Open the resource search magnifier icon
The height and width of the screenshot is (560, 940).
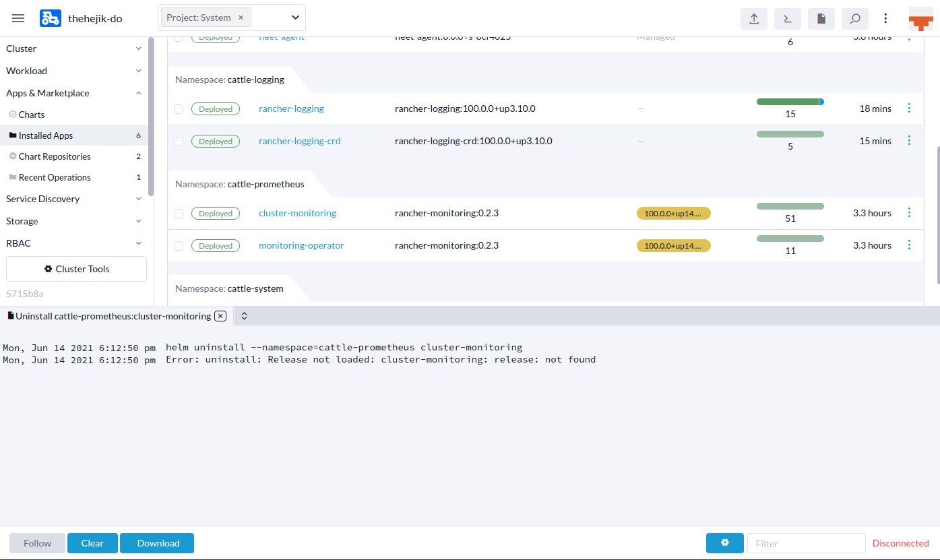point(855,18)
